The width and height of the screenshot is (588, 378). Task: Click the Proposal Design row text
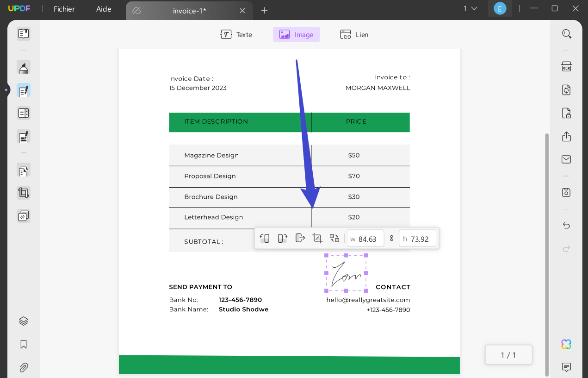[x=210, y=176]
